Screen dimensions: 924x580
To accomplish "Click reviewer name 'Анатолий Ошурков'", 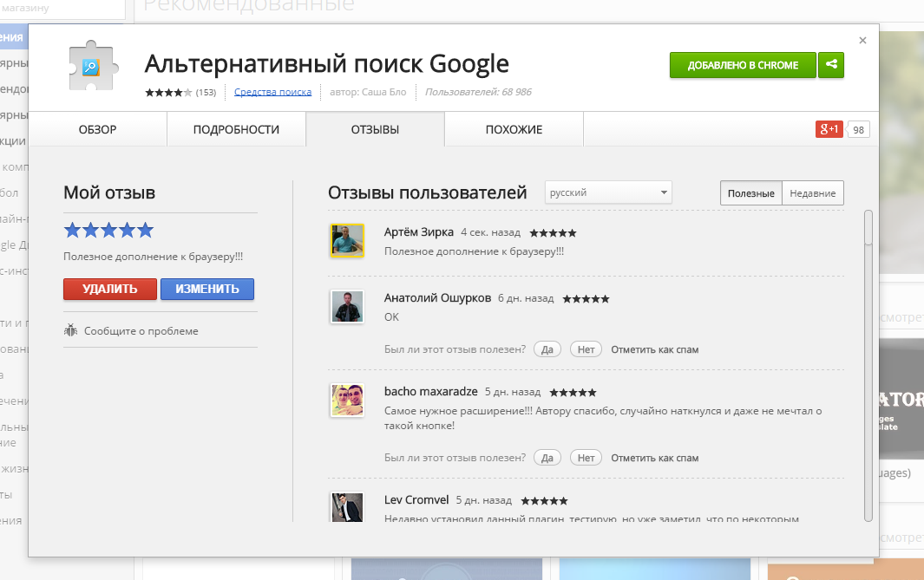I will coord(438,298).
